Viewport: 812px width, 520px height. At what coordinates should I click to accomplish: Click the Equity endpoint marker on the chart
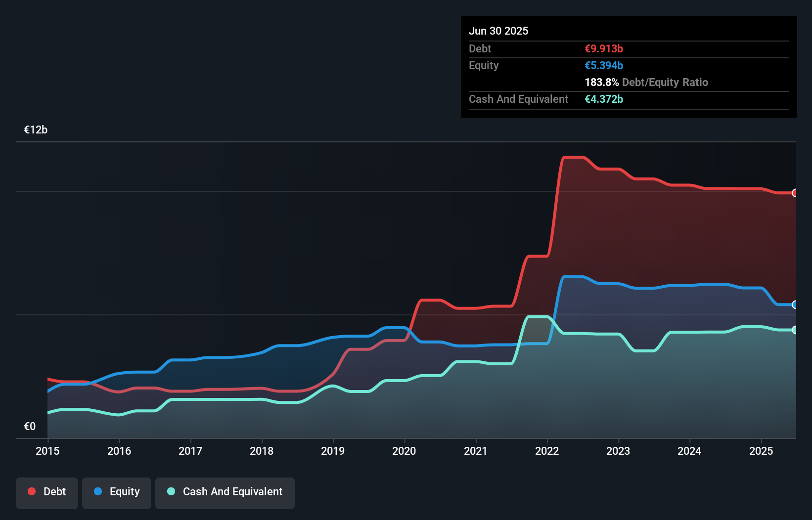click(795, 305)
